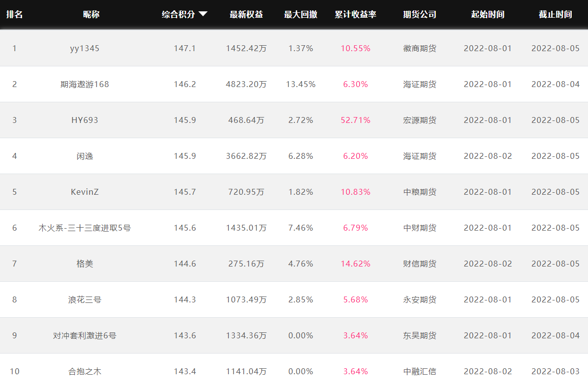Viewport: 588px width, 387px height.
Task: Click the 排名 column header
Action: click(x=15, y=14)
